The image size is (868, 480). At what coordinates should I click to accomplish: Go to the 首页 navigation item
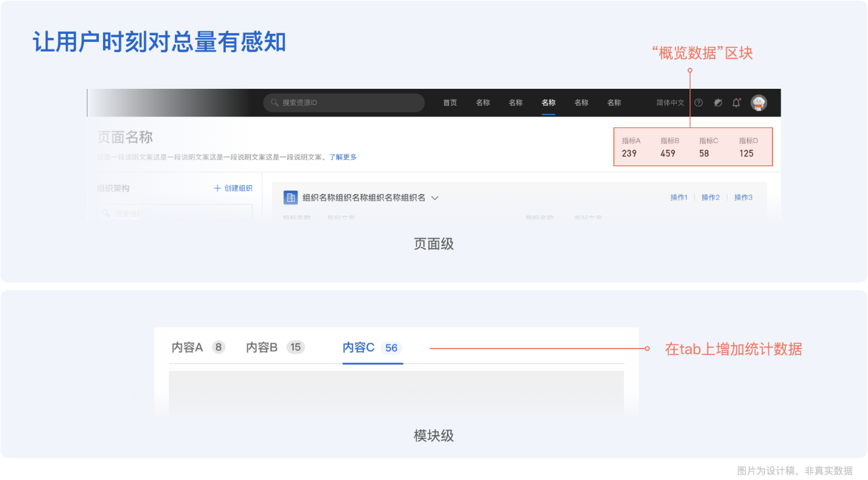[x=450, y=103]
